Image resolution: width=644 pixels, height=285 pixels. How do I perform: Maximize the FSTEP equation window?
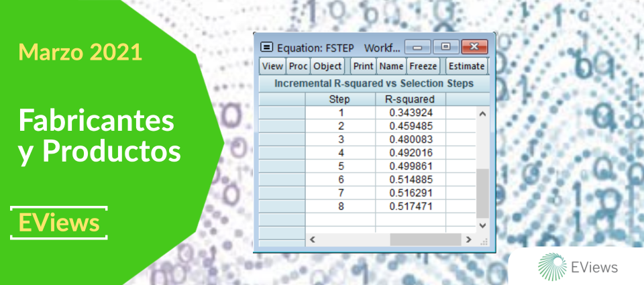pyautogui.click(x=445, y=47)
